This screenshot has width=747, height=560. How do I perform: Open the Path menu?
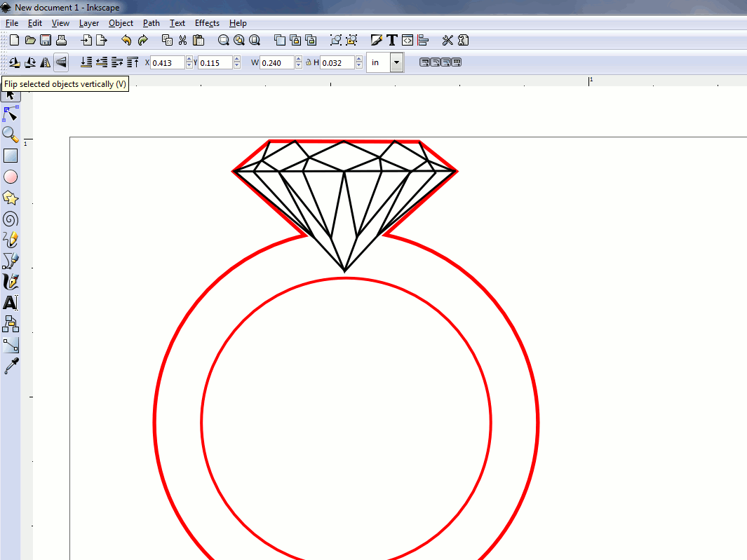pos(151,23)
